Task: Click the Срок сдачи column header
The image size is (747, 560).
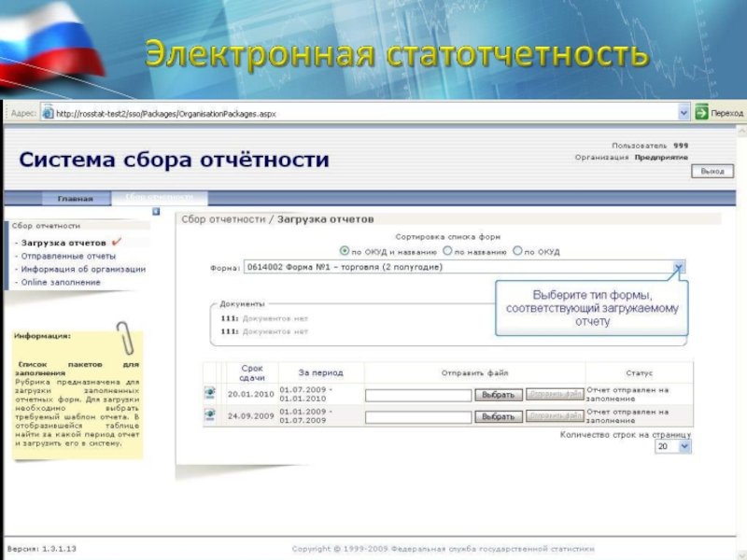Action: (251, 372)
